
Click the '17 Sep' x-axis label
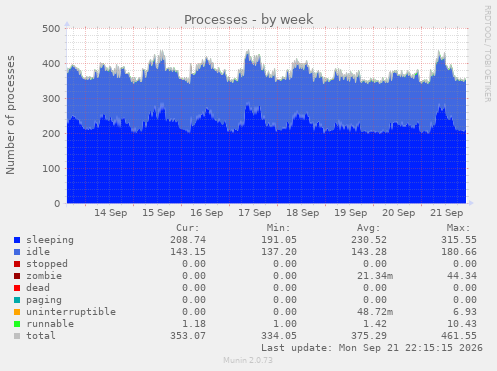(x=255, y=213)
